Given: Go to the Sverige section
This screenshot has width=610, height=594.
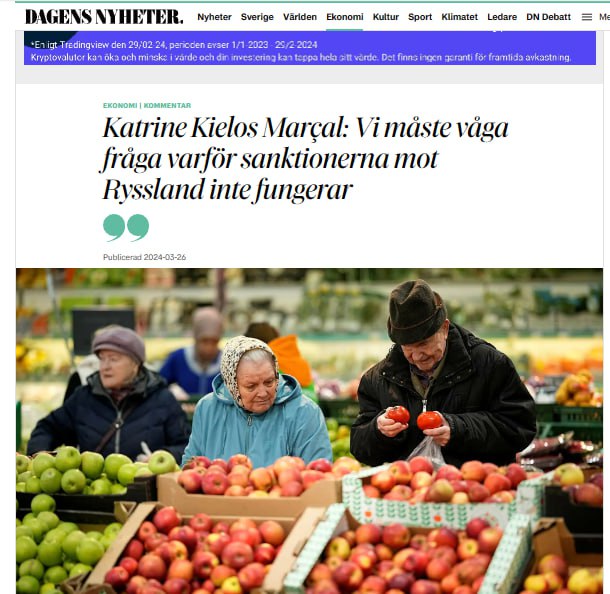Looking at the screenshot, I should tap(257, 17).
